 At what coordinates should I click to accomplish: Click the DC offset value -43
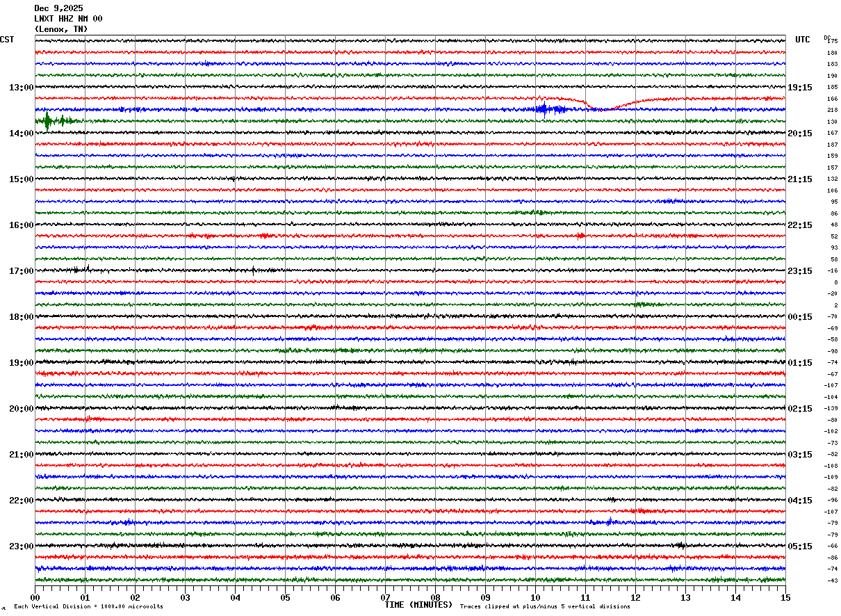point(833,581)
